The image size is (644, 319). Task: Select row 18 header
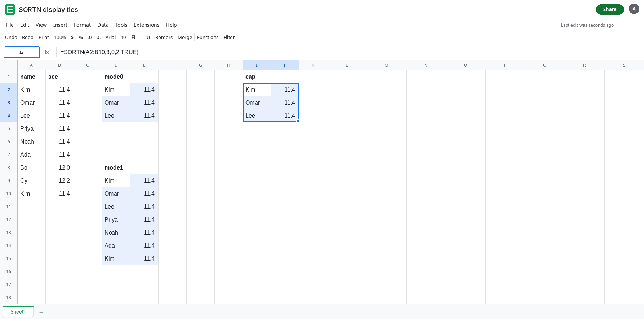coord(9,298)
